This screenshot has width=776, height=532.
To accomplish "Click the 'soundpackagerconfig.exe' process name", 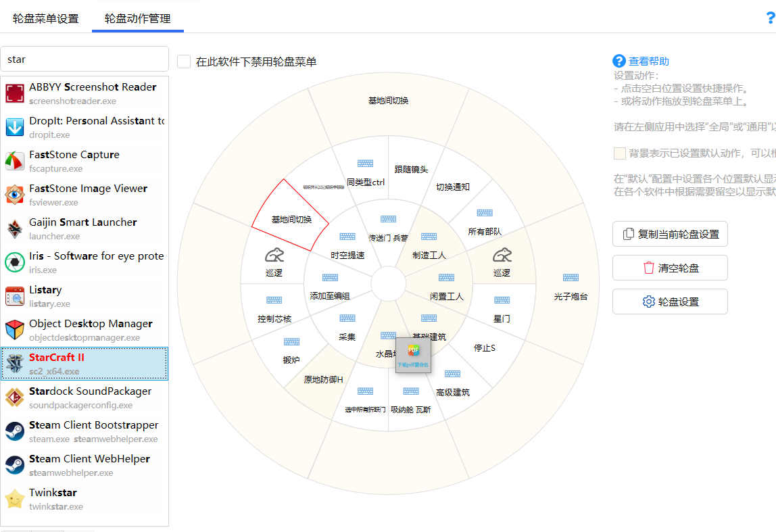I will (x=80, y=406).
